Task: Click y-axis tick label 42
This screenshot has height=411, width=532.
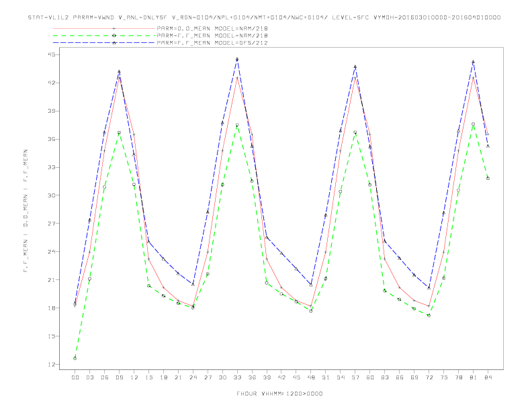Action: coord(53,83)
